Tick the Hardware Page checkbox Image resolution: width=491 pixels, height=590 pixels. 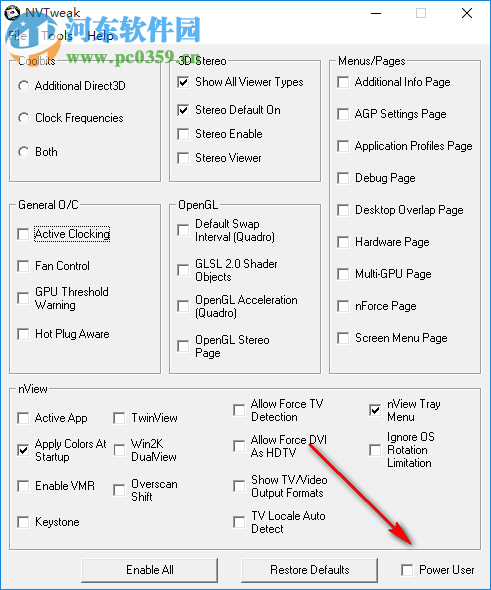tap(343, 242)
